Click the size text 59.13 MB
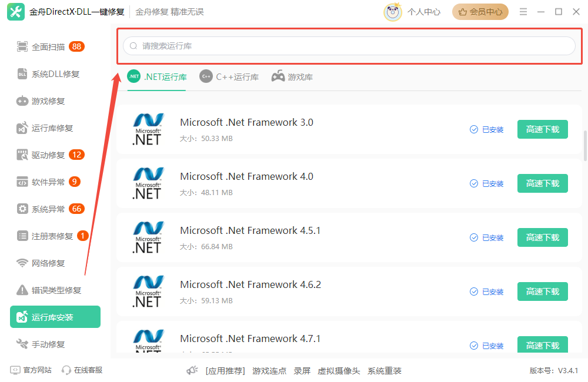This screenshot has width=588, height=382. [x=217, y=301]
